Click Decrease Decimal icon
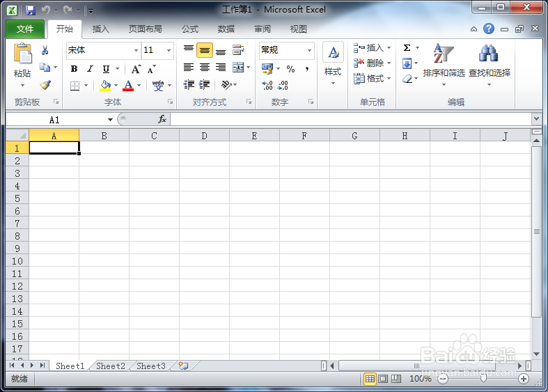The width and height of the screenshot is (548, 392). (283, 85)
